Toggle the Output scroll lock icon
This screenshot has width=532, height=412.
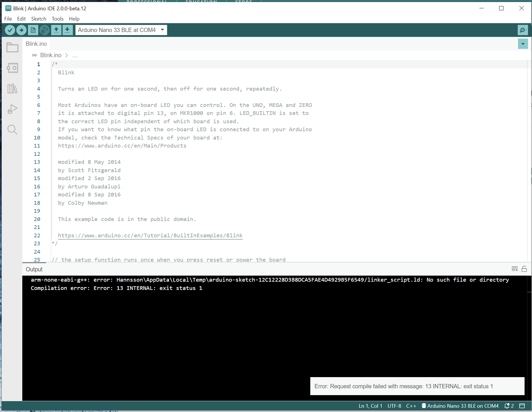524,269
